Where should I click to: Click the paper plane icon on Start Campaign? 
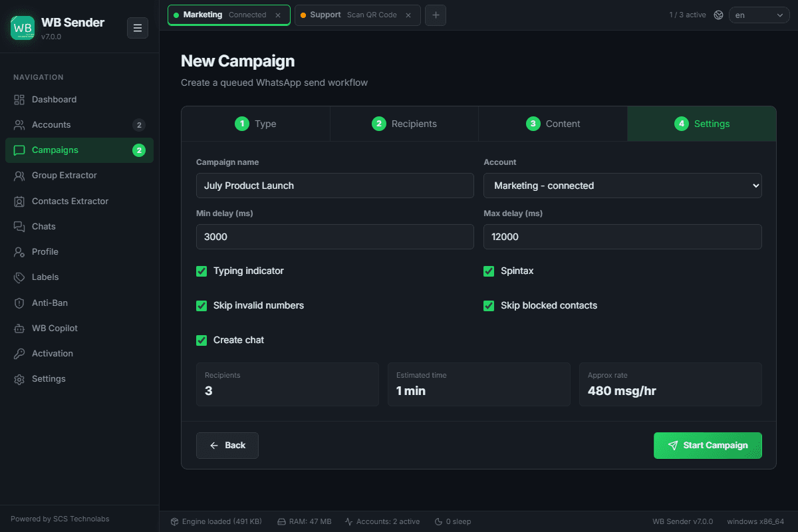click(673, 446)
